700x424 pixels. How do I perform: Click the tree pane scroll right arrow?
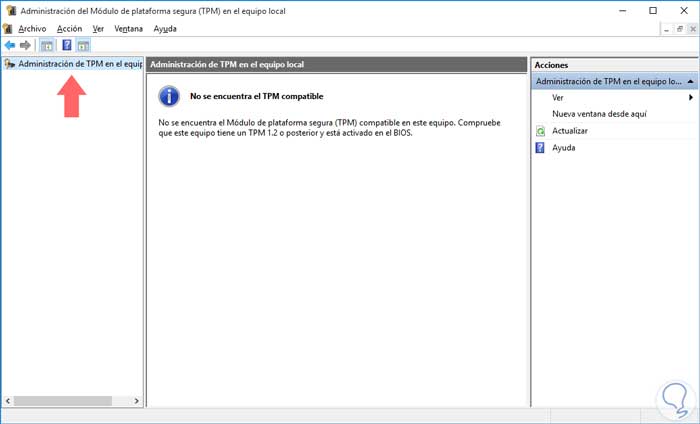[x=137, y=401]
